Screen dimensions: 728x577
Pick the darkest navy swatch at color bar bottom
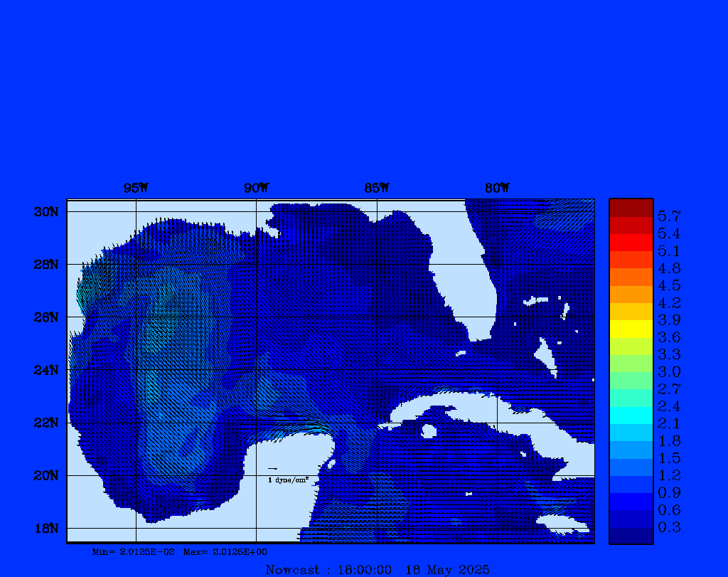631,536
